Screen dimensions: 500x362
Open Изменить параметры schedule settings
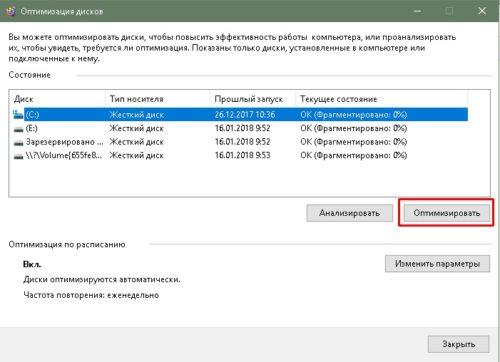(x=437, y=264)
